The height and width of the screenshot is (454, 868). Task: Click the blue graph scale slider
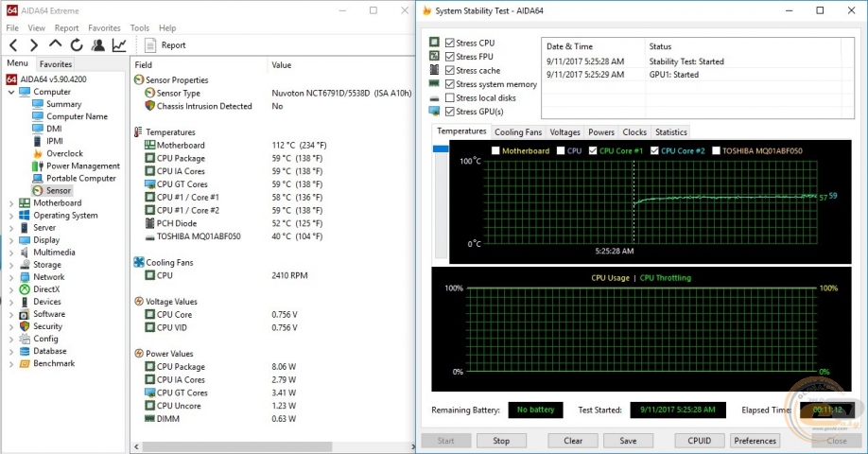click(440, 149)
